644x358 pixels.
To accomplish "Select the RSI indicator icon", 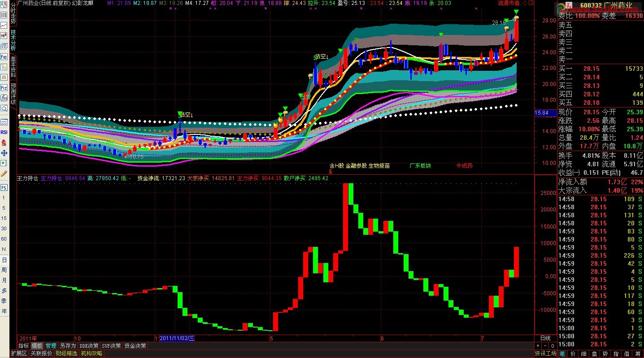I will [x=4, y=132].
